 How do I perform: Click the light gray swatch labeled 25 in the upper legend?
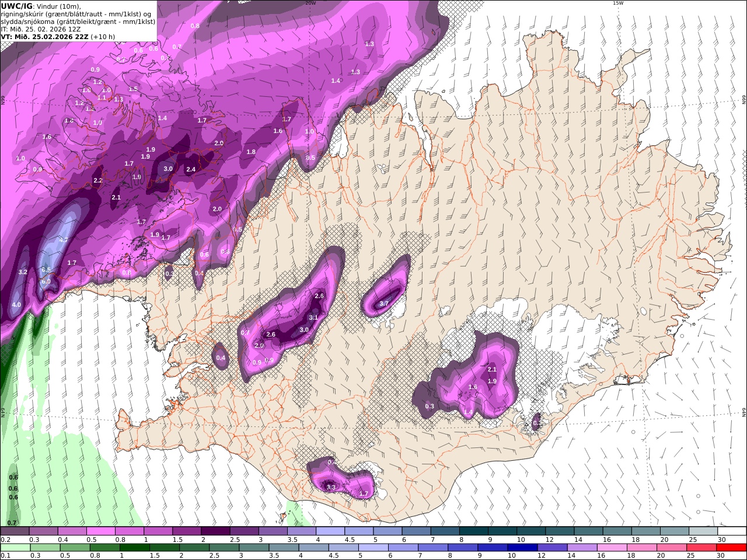click(x=703, y=531)
